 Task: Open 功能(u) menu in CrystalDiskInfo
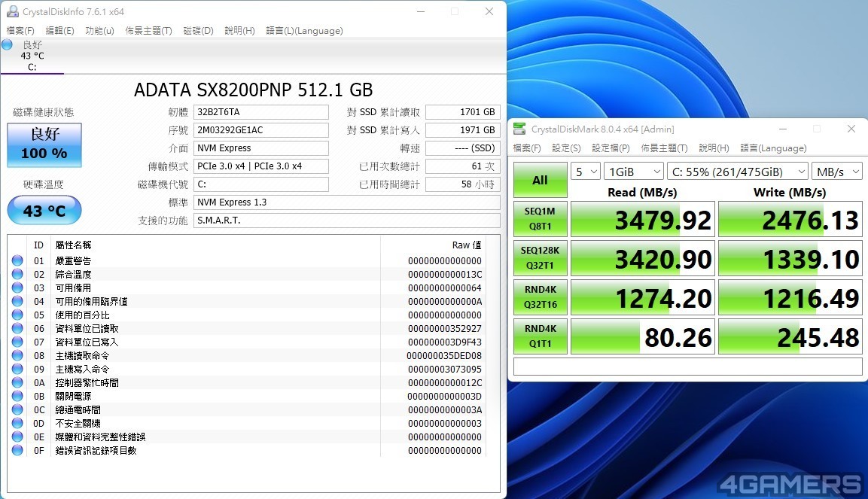click(99, 30)
